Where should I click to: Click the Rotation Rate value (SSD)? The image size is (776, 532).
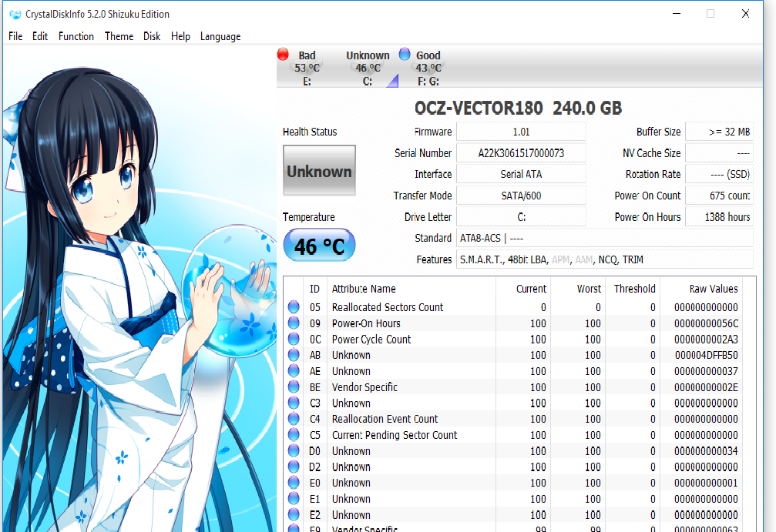click(x=719, y=175)
